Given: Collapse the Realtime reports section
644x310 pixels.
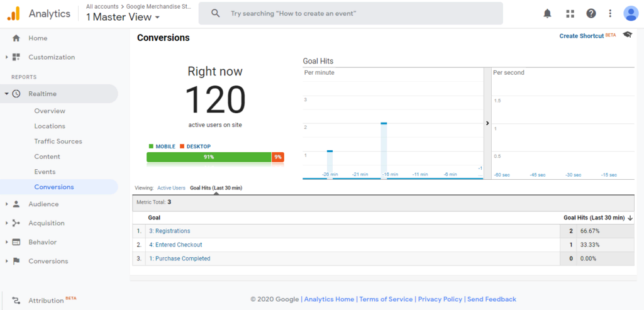Looking at the screenshot, I should point(6,94).
